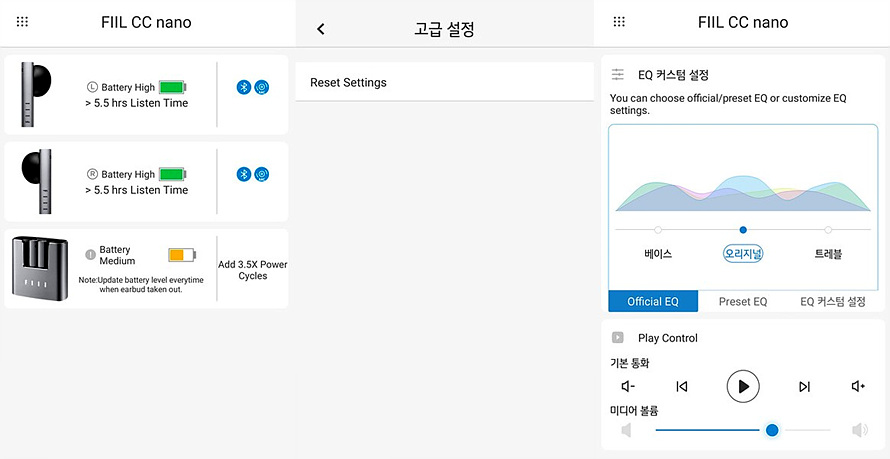Tap the EQ waveform graph
This screenshot has height=459, width=890.
pyautogui.click(x=743, y=193)
